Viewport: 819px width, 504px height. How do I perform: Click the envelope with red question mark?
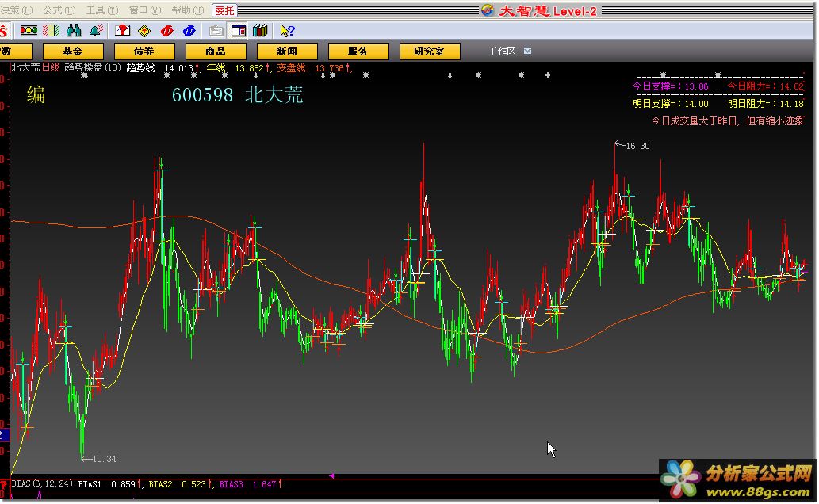click(x=123, y=31)
